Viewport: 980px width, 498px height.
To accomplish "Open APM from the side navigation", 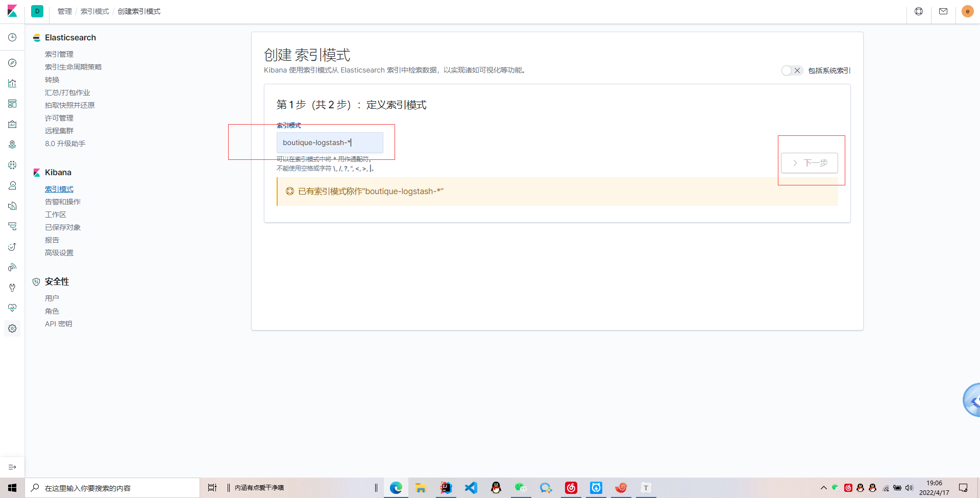I will 12,226.
